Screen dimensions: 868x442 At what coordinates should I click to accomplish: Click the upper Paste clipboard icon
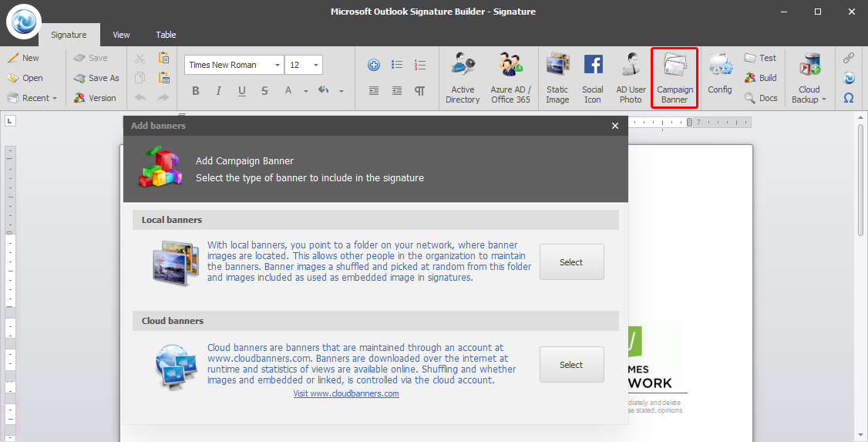click(x=163, y=58)
